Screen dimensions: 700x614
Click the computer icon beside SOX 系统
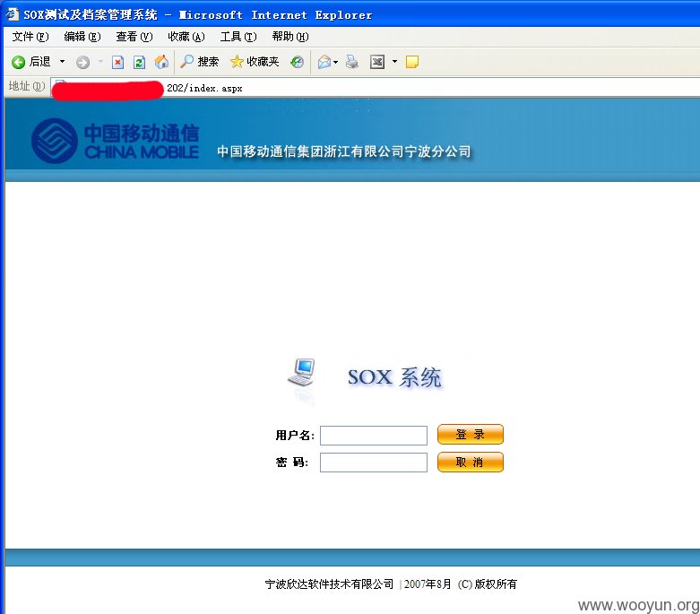302,373
